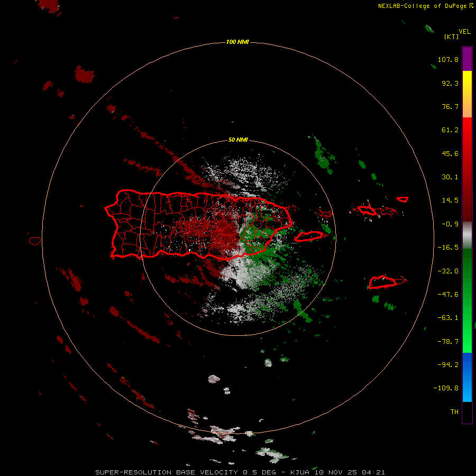This screenshot has height=476, width=476.
Task: Click the -94.2 legend value
Action: pos(448,364)
